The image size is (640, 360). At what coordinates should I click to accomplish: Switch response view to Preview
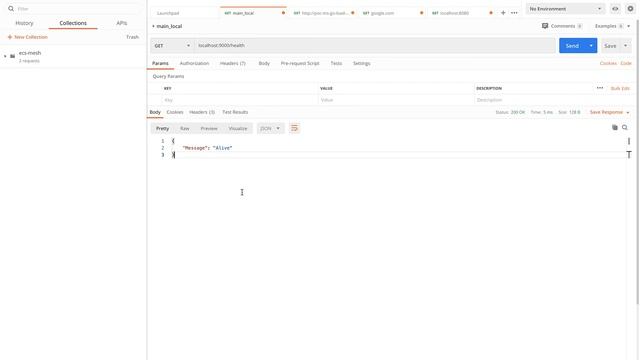tap(209, 129)
